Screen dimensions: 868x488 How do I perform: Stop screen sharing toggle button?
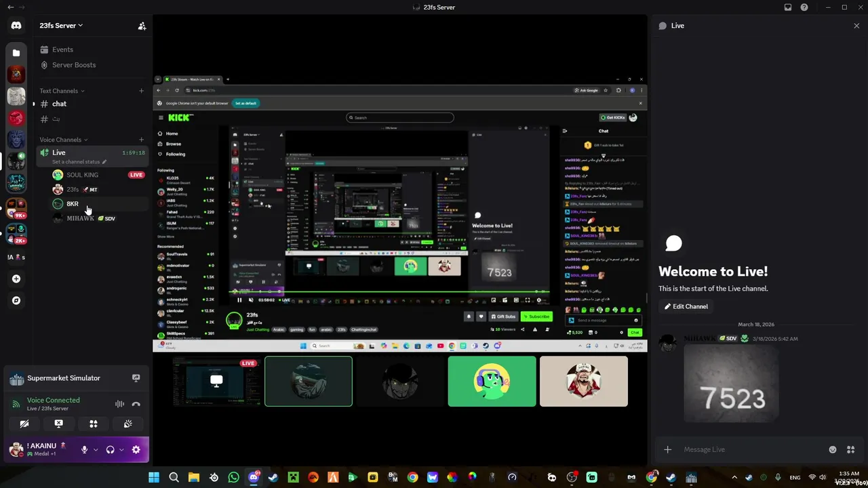point(59,424)
